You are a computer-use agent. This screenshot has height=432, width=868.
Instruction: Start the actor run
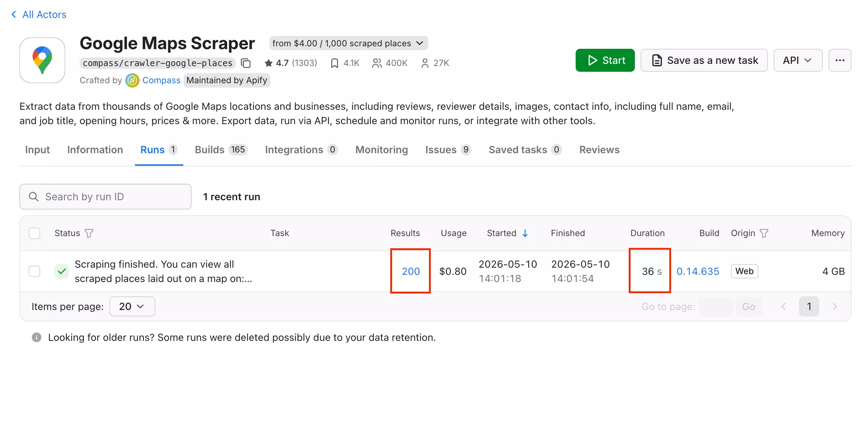(605, 60)
